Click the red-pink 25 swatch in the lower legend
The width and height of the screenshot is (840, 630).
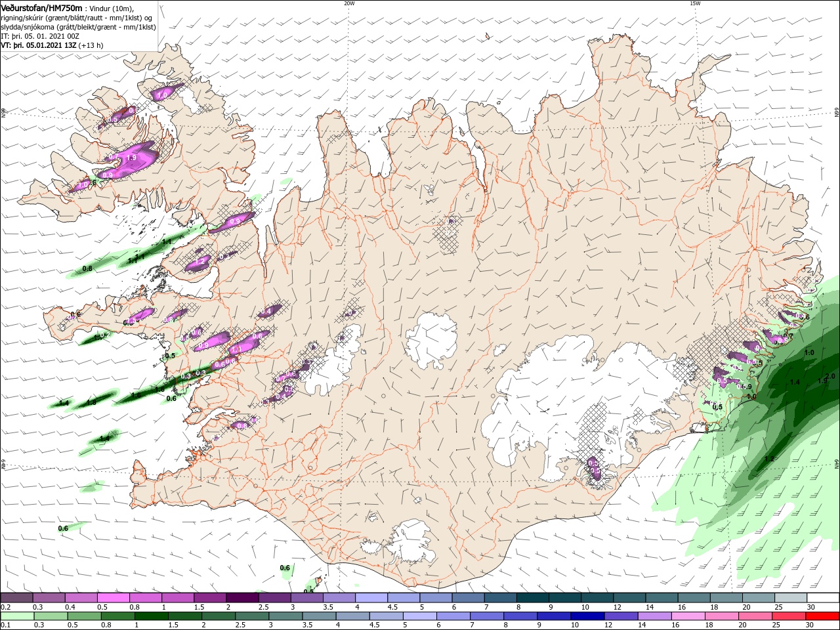(x=789, y=616)
